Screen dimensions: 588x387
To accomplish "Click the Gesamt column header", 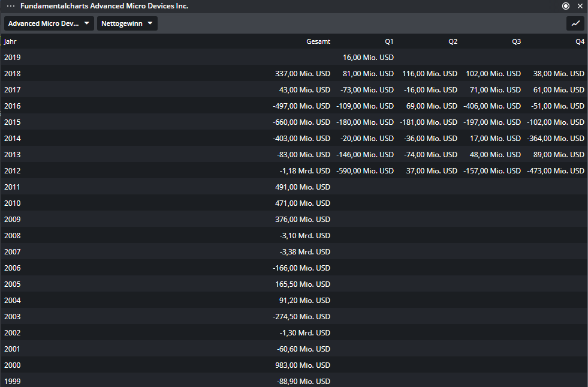I will tap(318, 41).
